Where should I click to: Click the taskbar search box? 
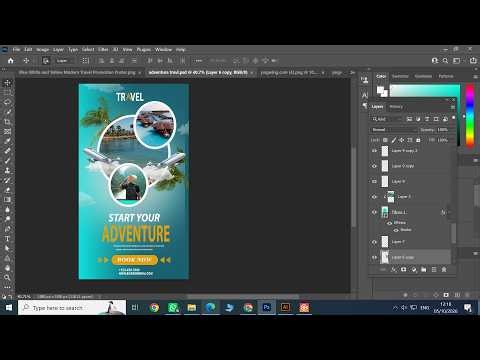coord(72,307)
